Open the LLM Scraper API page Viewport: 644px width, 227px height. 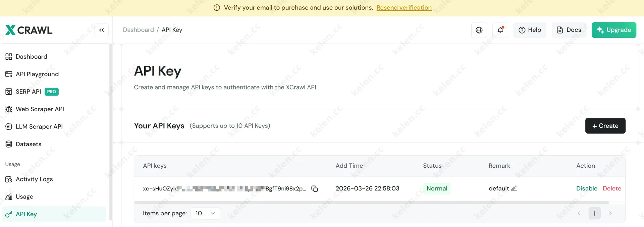(x=39, y=126)
